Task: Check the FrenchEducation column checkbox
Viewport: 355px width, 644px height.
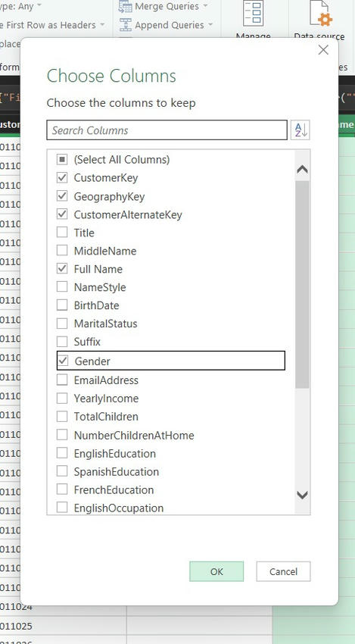Action: [62, 489]
